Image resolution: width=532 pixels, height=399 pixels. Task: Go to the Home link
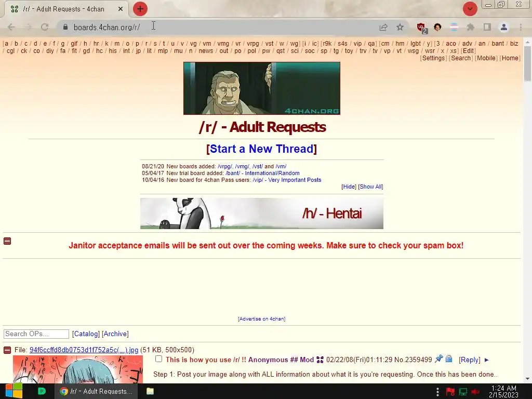pyautogui.click(x=510, y=58)
